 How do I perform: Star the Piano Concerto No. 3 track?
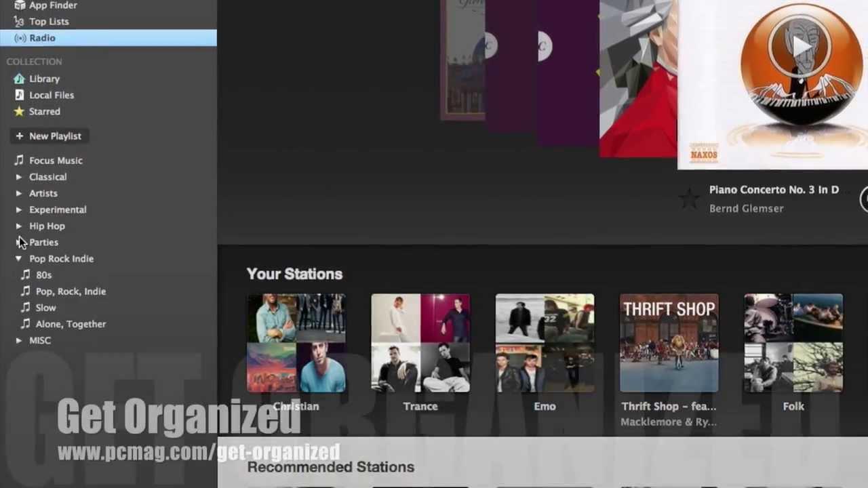tap(689, 199)
